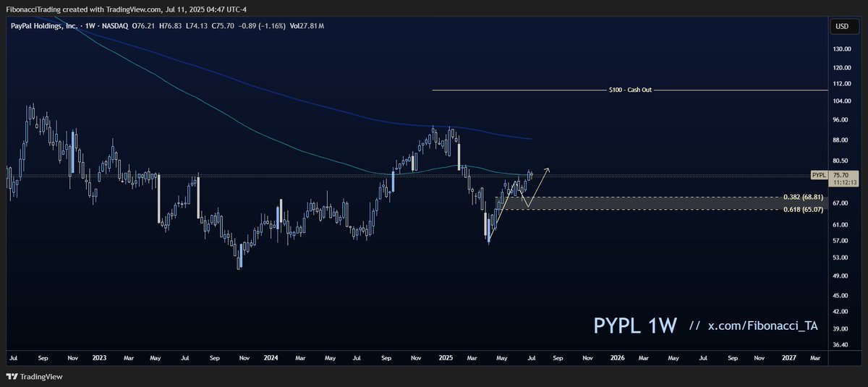868x387 pixels.
Task: Click the NASDAQ exchange label
Action: (x=115, y=25)
